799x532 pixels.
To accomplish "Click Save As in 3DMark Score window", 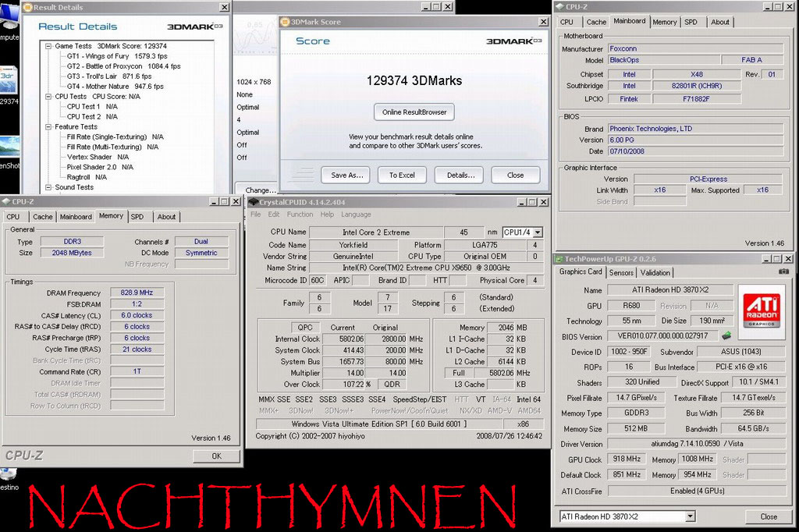I will tap(346, 175).
